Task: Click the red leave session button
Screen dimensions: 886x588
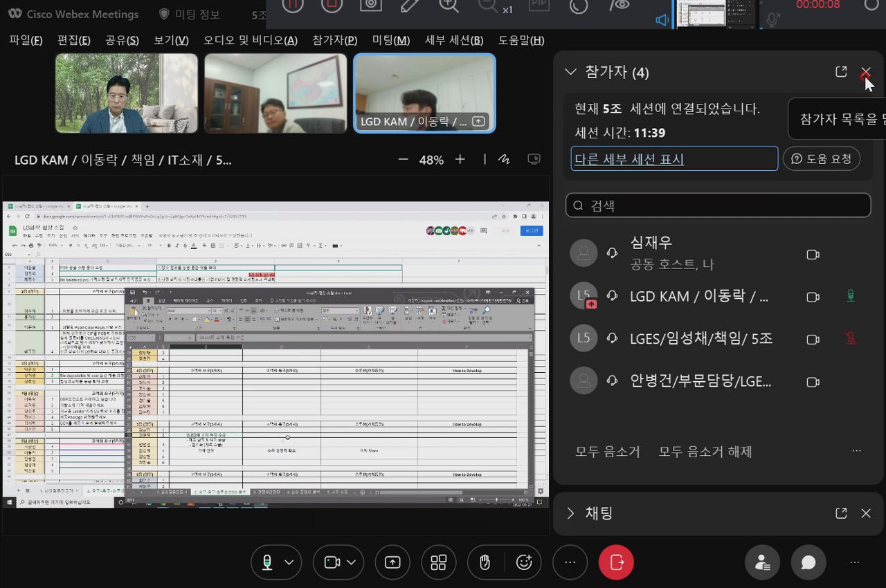Action: point(616,562)
